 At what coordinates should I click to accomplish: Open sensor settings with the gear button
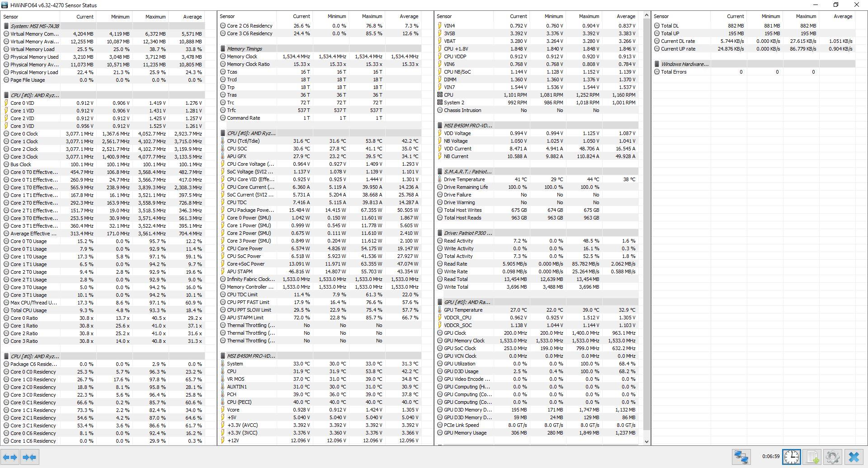833,457
